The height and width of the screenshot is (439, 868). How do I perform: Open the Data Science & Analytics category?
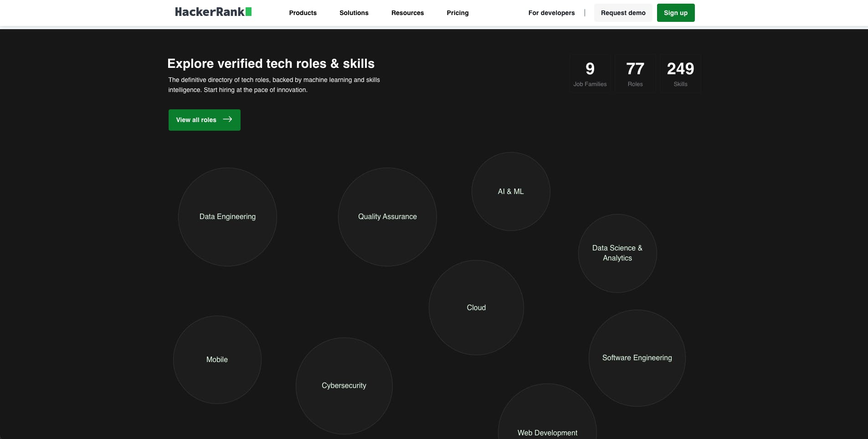click(x=617, y=253)
